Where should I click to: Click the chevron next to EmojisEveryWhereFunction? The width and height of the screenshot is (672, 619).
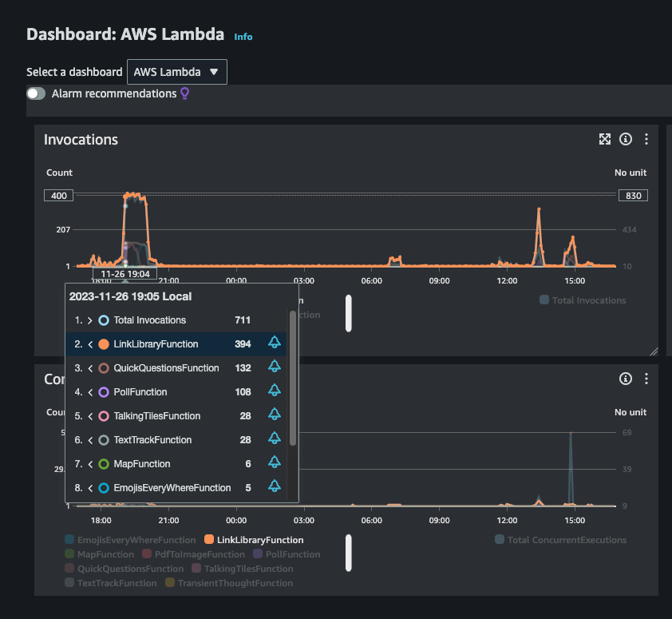click(x=90, y=489)
